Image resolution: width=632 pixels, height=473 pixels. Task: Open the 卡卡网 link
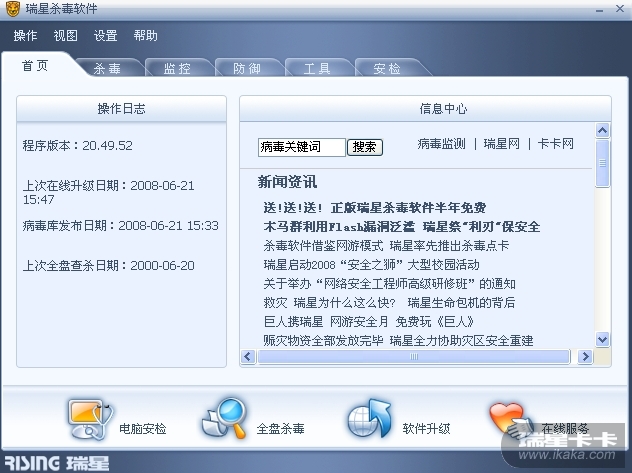point(555,144)
